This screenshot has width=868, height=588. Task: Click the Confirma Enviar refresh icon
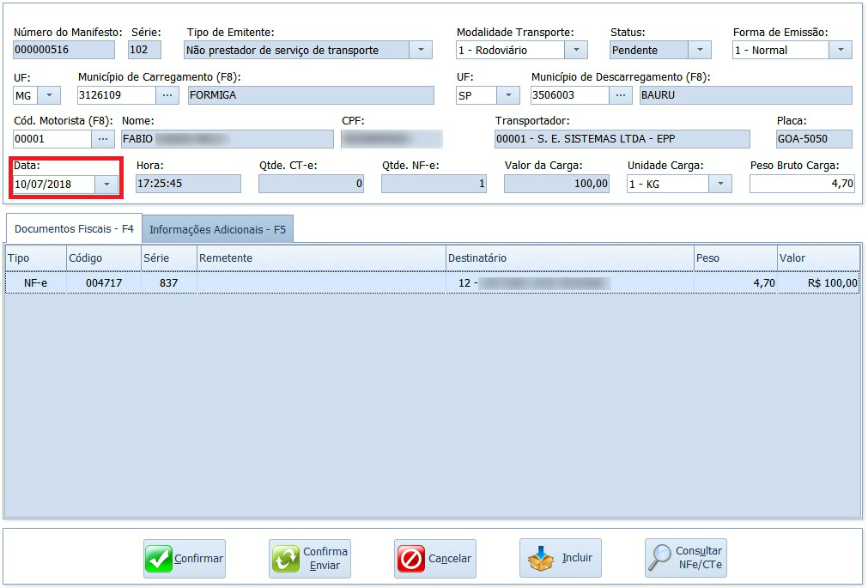pos(285,559)
